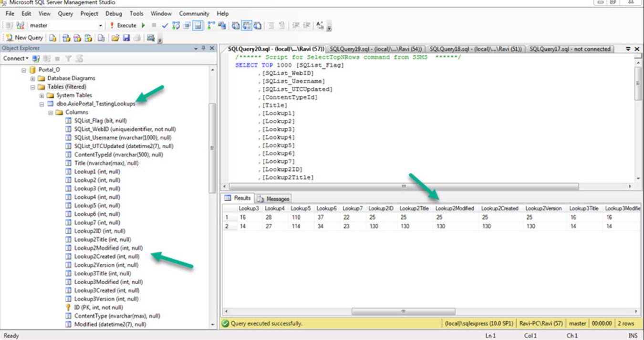Pin the Object Explorer panel with auto-hide

[204, 48]
